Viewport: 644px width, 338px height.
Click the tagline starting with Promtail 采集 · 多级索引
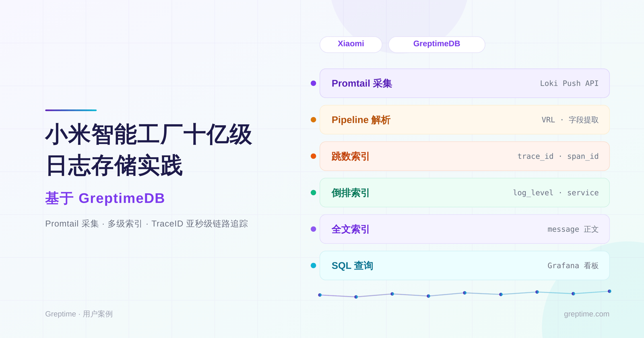click(147, 224)
